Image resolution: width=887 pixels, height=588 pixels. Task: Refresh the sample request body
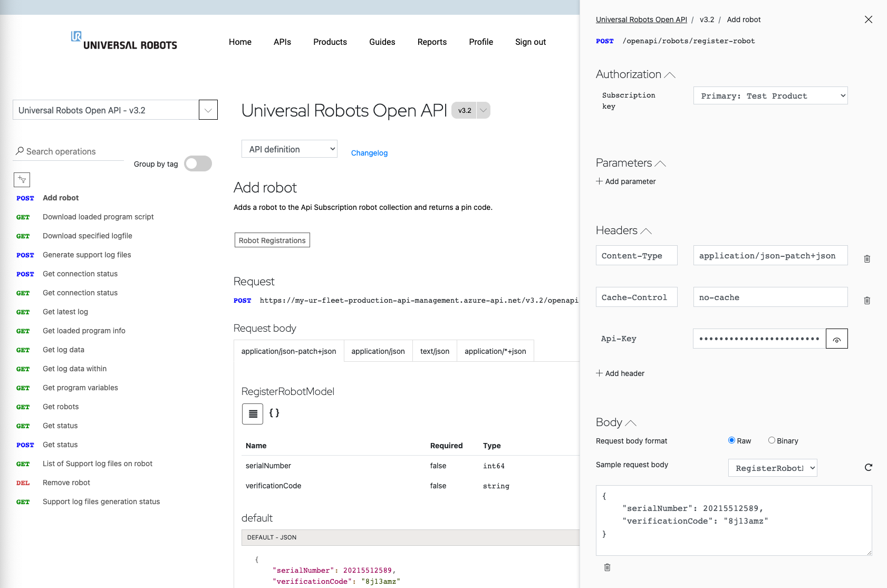pos(869,467)
